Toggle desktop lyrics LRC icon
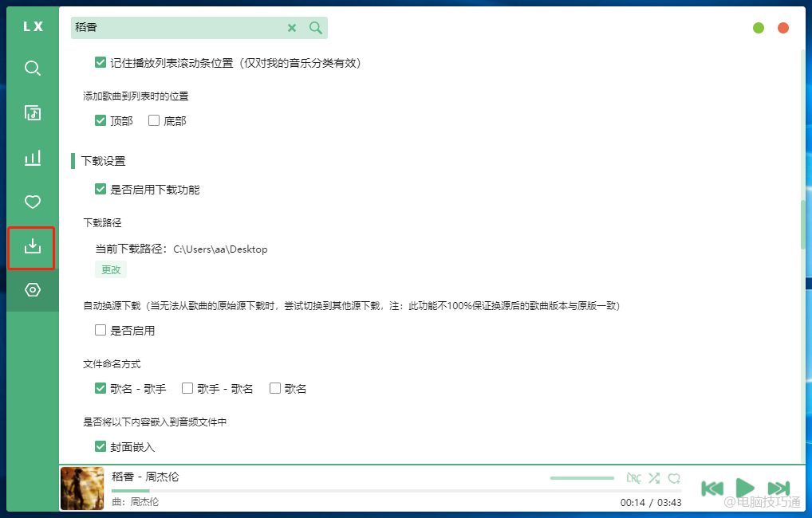812x518 pixels. (x=633, y=478)
